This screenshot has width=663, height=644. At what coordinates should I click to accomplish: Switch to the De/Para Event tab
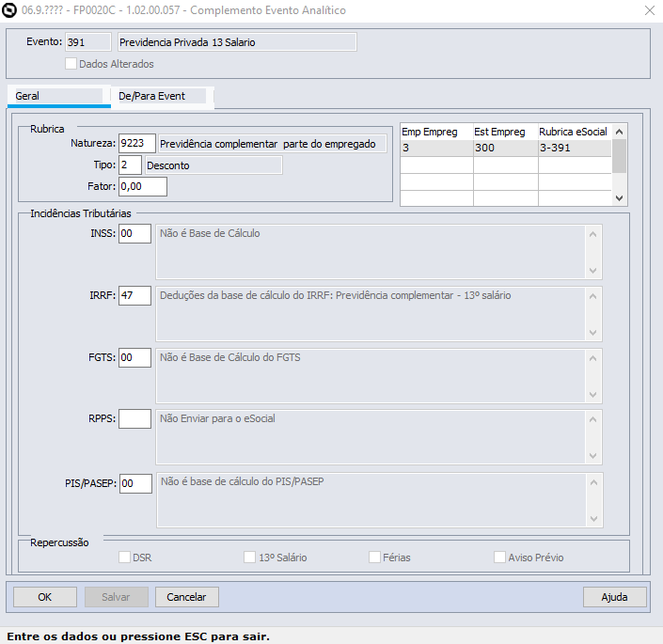[x=163, y=96]
